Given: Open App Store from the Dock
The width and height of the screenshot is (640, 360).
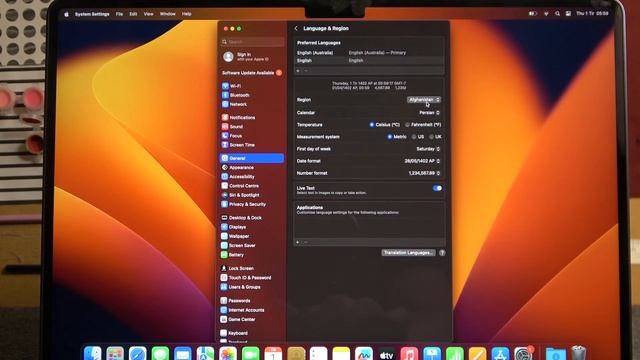Looking at the screenshot, I should (500, 354).
